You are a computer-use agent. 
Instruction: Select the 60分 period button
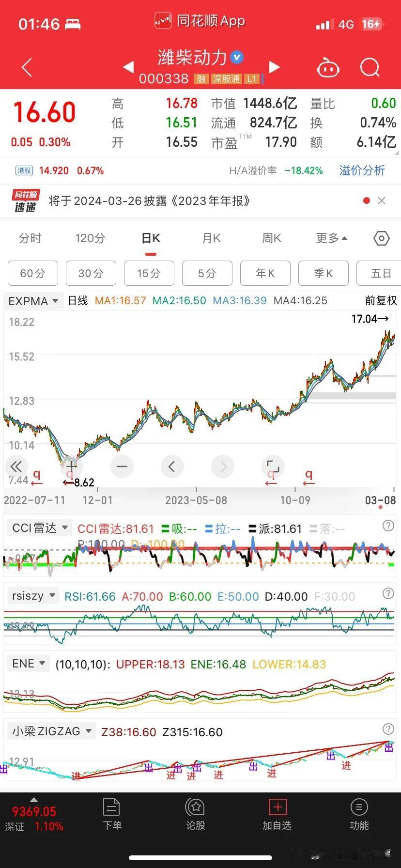coord(33,273)
